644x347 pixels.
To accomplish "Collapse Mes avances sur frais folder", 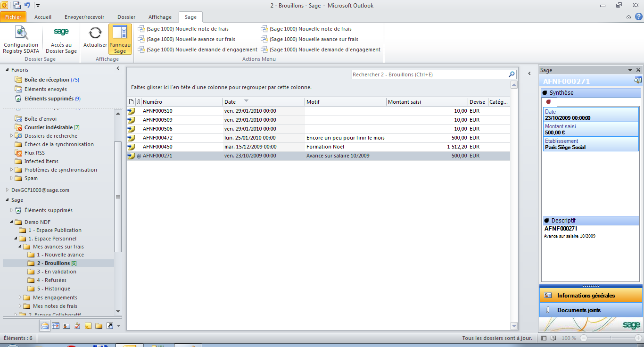I will pyautogui.click(x=20, y=247).
